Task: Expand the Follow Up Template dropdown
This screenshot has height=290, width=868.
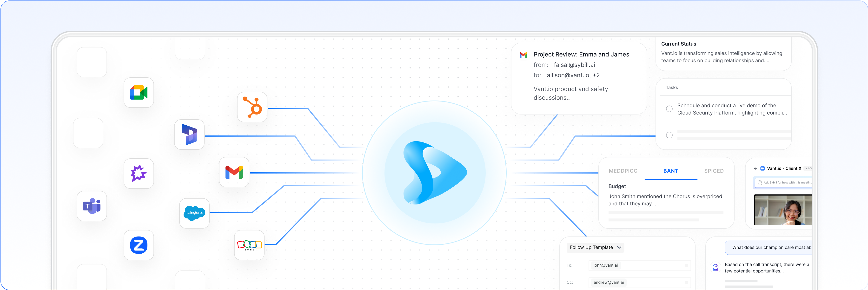Action: point(595,248)
